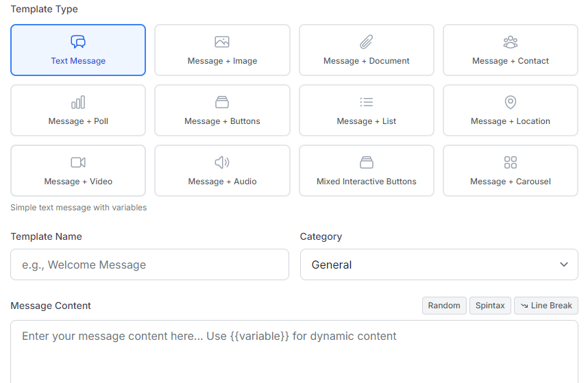Choose the Mixed Interactive Buttons template type
Viewport: 588px width, 383px height.
click(367, 171)
